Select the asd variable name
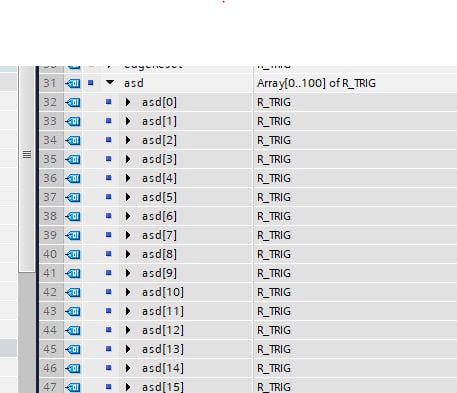 (x=134, y=83)
